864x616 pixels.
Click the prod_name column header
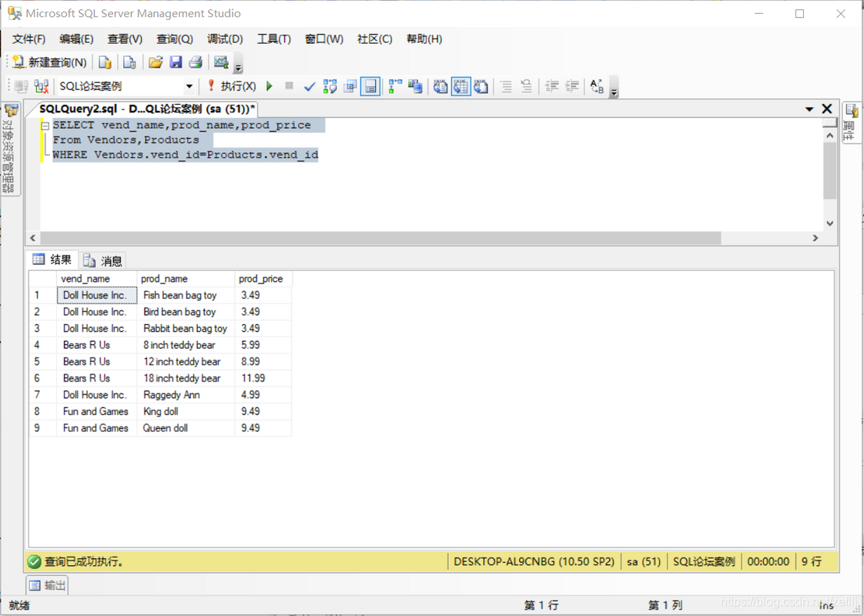tap(186, 279)
